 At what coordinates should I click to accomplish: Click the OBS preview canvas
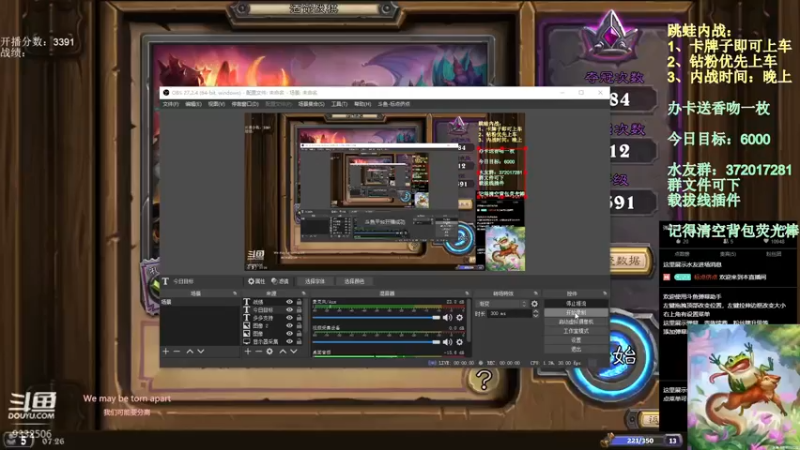pyautogui.click(x=385, y=192)
